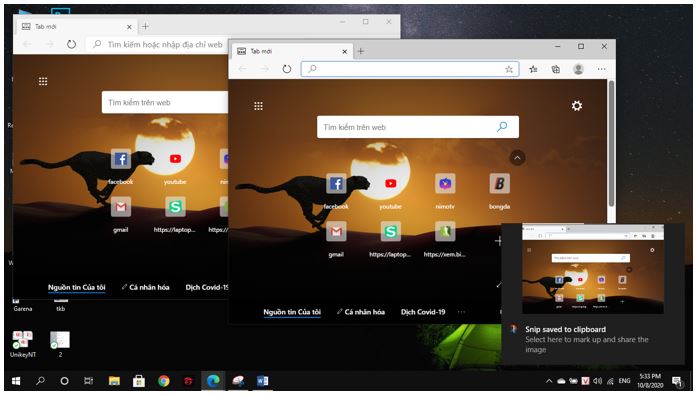Image resolution: width=697 pixels, height=396 pixels.
Task: Click the refresh button in the front Edge window
Action: pos(287,69)
